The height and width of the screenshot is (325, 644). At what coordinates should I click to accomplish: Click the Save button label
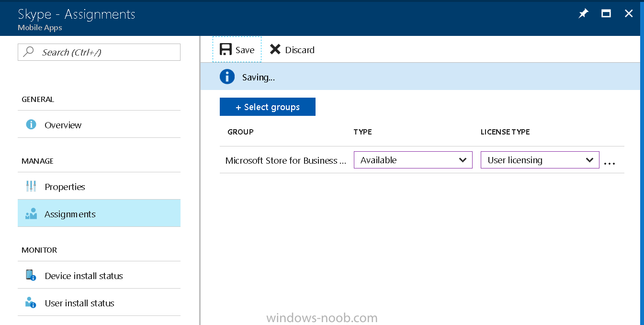pyautogui.click(x=245, y=50)
